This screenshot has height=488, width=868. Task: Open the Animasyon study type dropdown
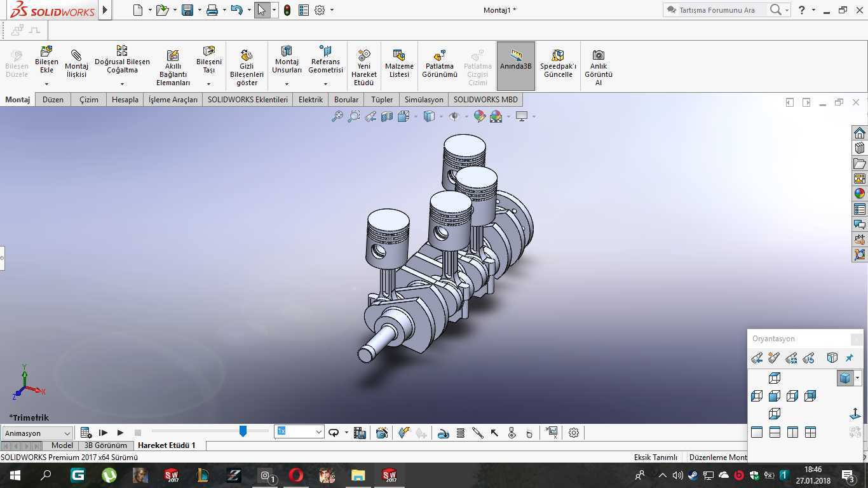pos(37,433)
